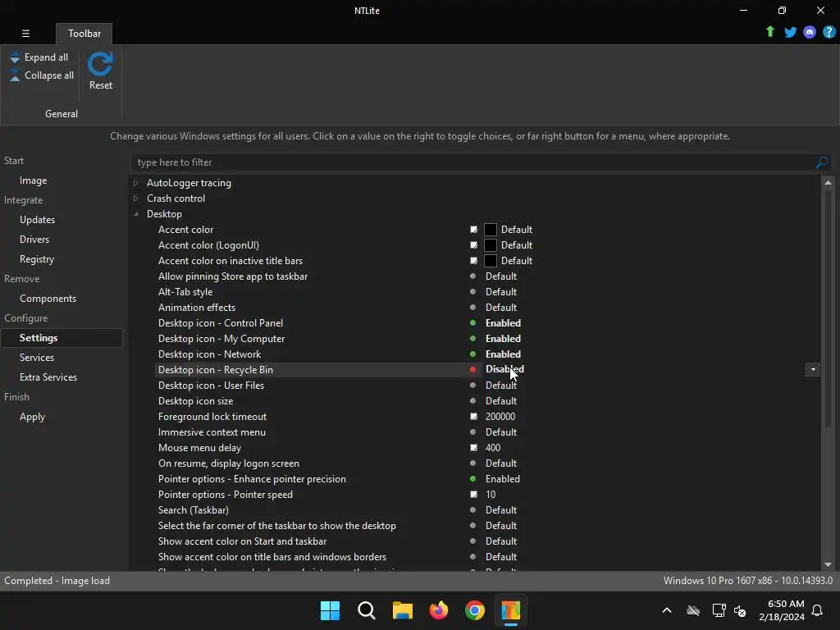Click the Mouse menu delay value 400
Viewport: 840px width, 630px height.
[493, 447]
